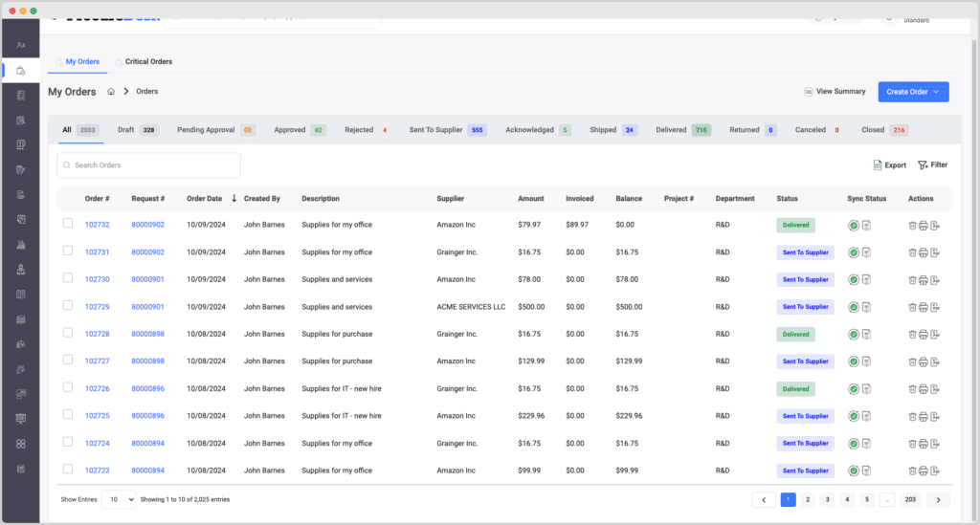Click the print icon for order 102730
The image size is (980, 525).
point(924,280)
